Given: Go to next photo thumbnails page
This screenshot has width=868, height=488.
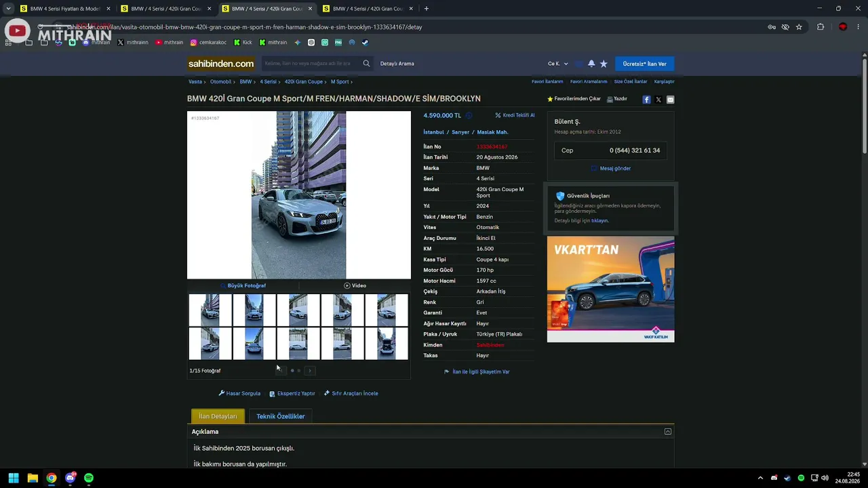Looking at the screenshot, I should 310,371.
